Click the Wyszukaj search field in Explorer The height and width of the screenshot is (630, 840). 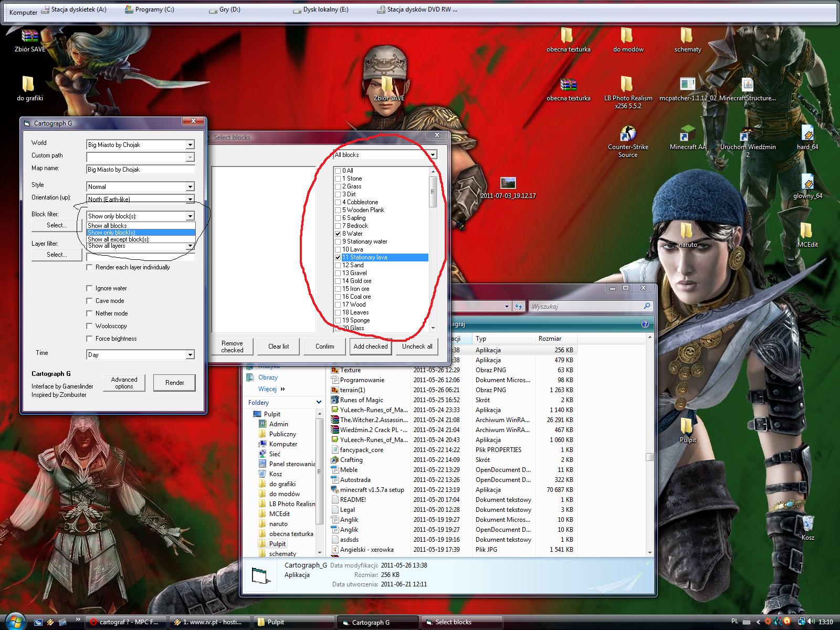coord(591,306)
